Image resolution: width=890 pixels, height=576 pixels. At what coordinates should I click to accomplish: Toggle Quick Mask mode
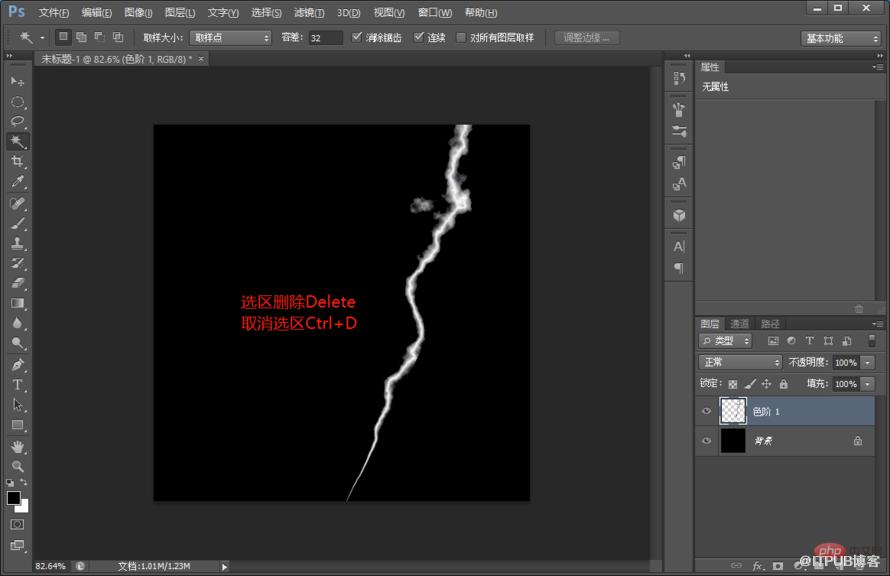pos(18,524)
